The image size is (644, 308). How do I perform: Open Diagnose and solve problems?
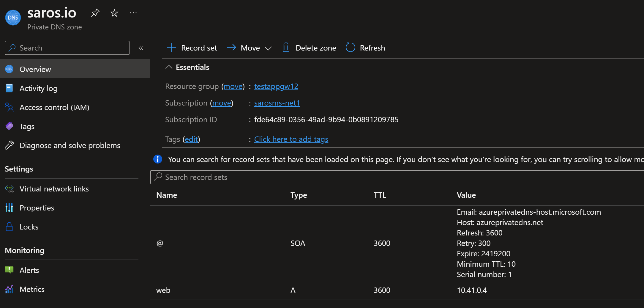tap(70, 145)
